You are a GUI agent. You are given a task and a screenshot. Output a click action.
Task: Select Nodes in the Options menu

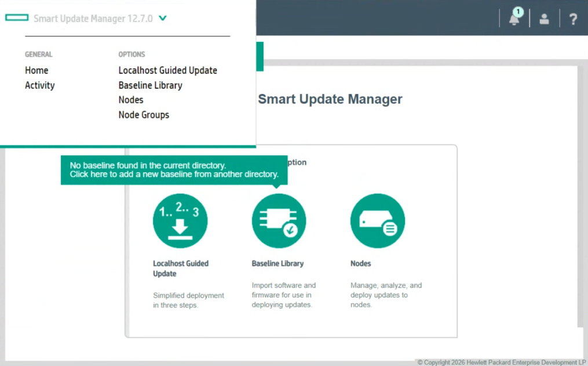click(131, 100)
